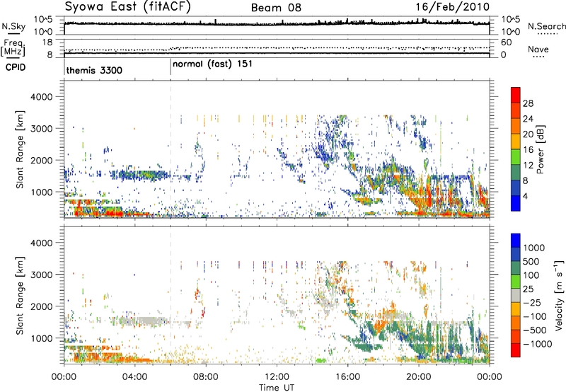The height and width of the screenshot is (392, 566).
Task: Click the 'themis 3300' CPID text
Action: tap(94, 70)
